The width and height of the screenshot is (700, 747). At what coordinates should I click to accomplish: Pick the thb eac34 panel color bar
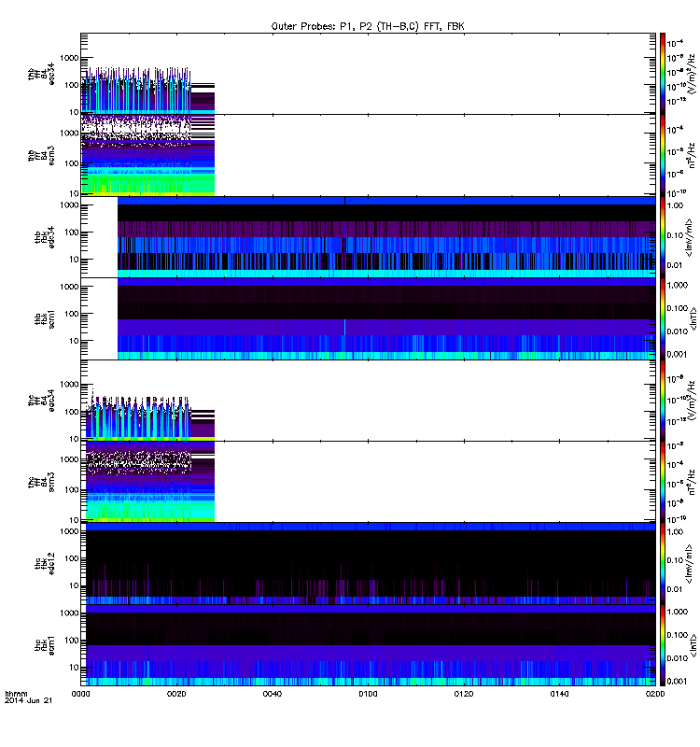(x=663, y=74)
